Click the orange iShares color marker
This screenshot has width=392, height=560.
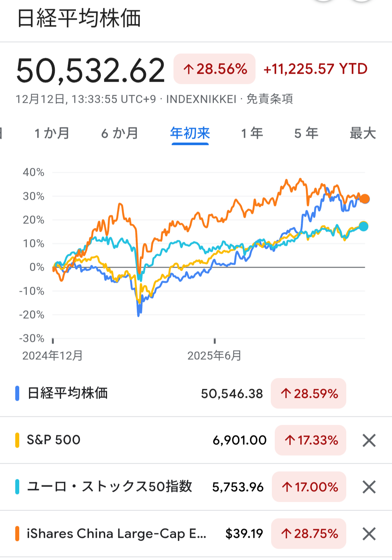17,533
